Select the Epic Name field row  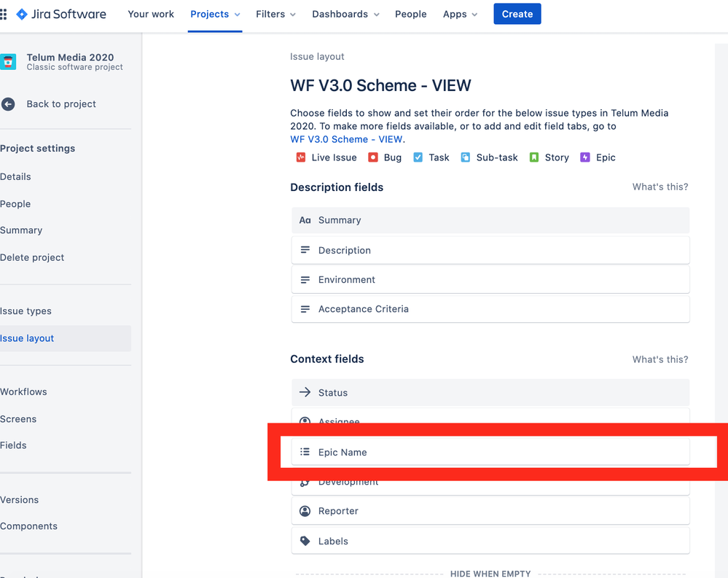tap(490, 452)
